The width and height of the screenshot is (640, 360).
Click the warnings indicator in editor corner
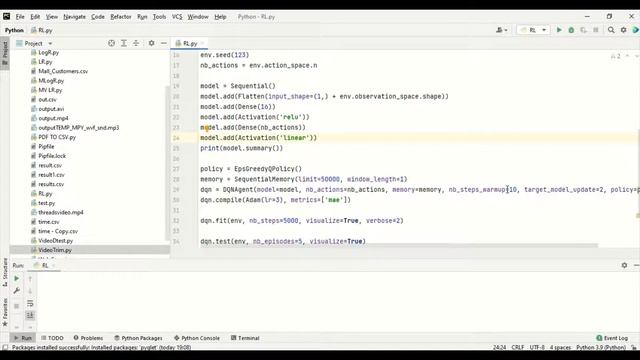tap(616, 56)
